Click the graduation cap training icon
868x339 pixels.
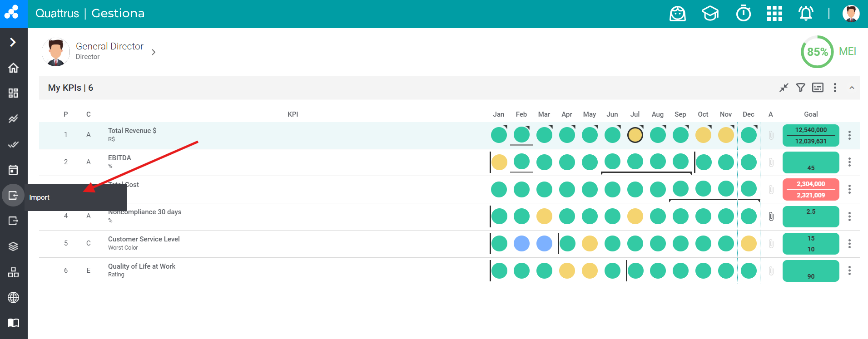[x=710, y=14]
